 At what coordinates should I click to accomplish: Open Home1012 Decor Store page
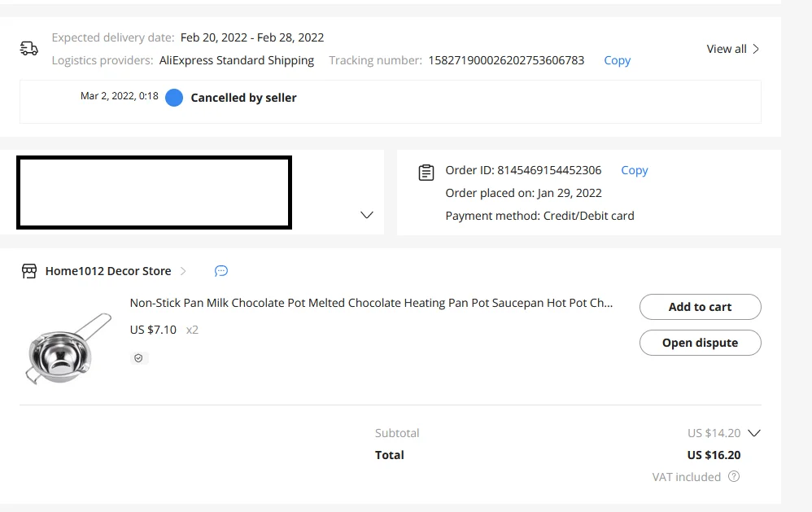pos(108,271)
